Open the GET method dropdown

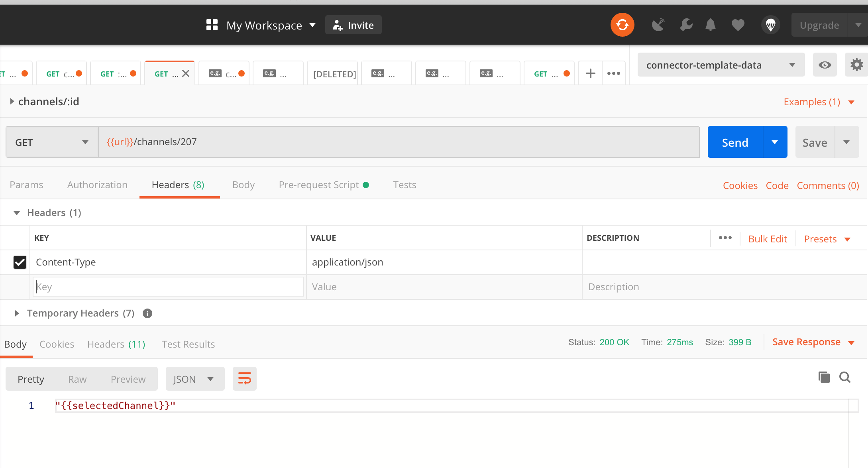(x=52, y=142)
